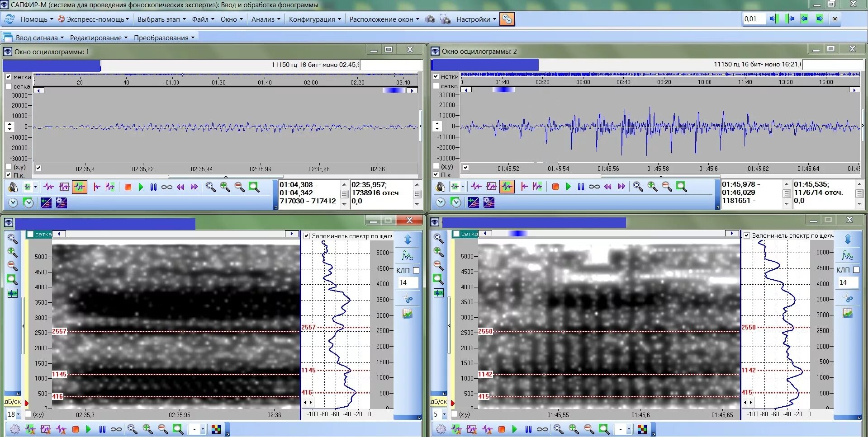Click the vertical scale stepper in oscillogram window 1
The width and height of the screenshot is (868, 437).
click(9, 127)
